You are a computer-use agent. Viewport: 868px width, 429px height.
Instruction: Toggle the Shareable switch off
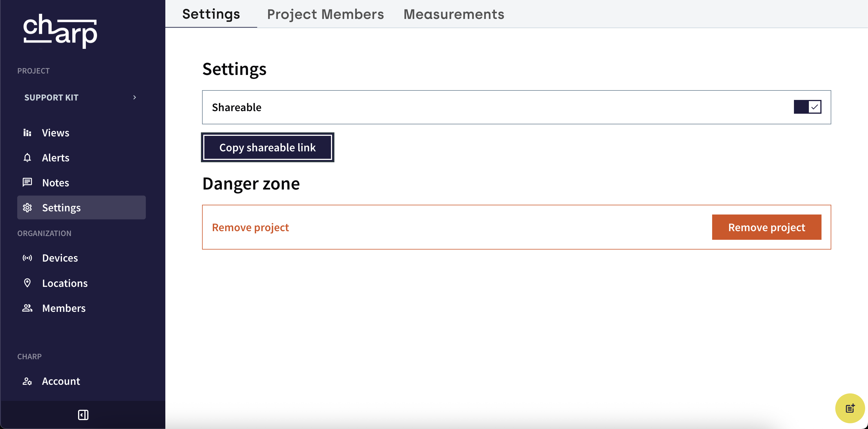(807, 107)
